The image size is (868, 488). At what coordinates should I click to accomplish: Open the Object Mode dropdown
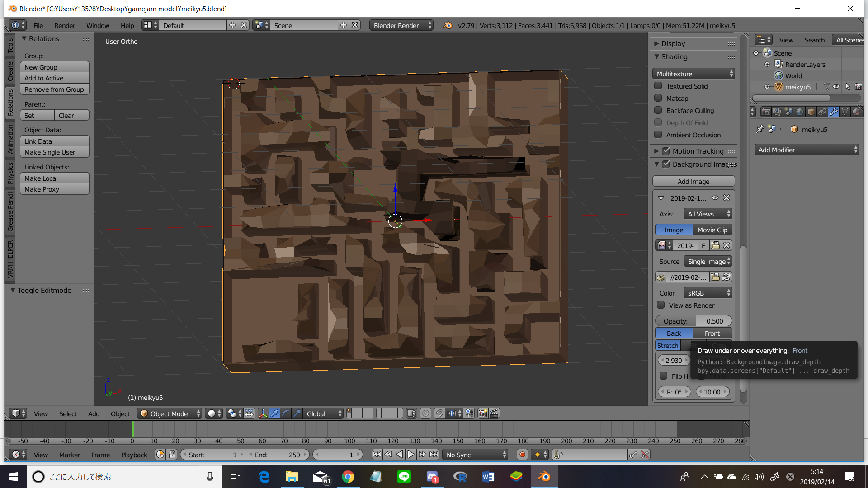170,413
